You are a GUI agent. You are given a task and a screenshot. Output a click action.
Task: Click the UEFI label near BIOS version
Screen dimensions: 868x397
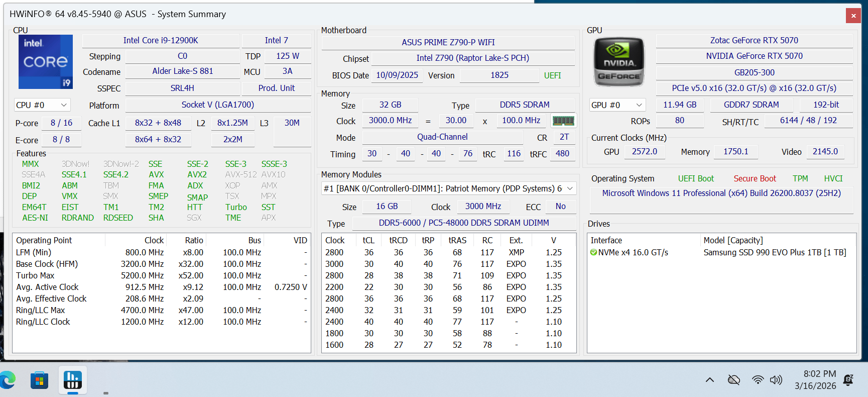click(553, 75)
